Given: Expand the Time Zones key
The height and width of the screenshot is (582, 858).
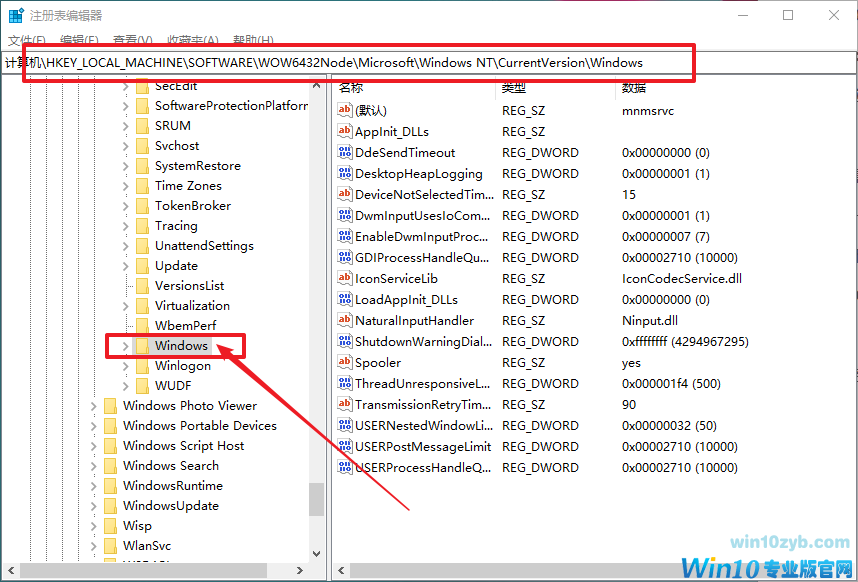Looking at the screenshot, I should pyautogui.click(x=125, y=186).
